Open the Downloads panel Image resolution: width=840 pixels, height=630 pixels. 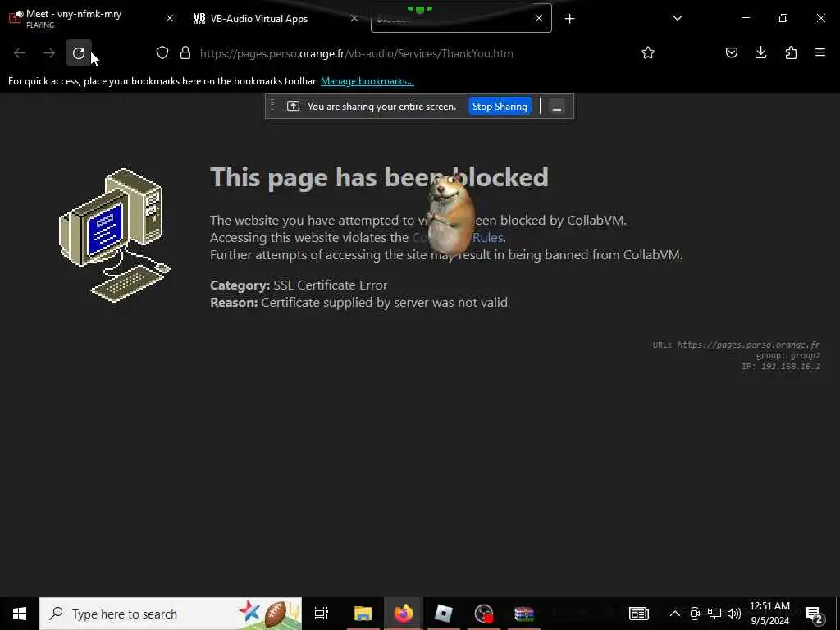point(760,52)
